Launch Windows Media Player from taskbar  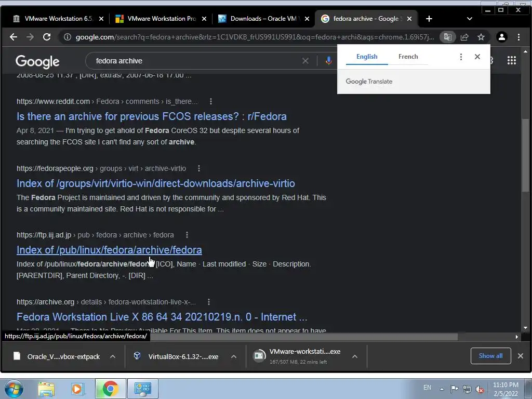[x=77, y=389]
